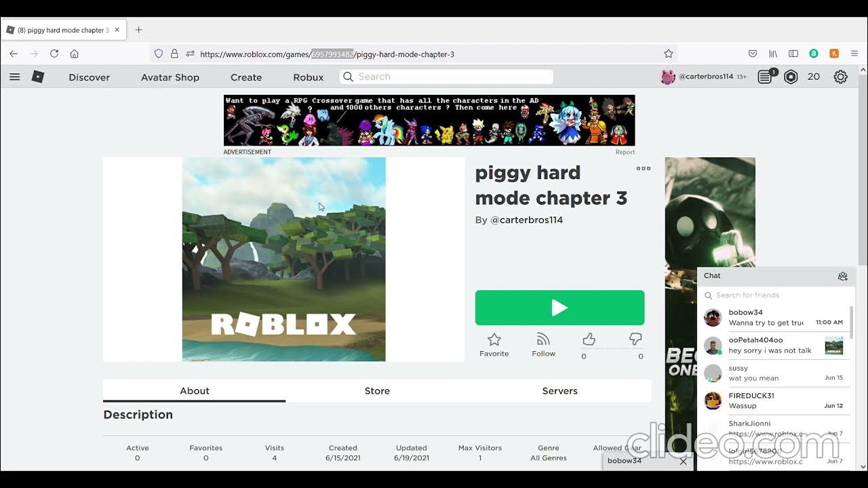This screenshot has width=868, height=488.
Task: Click the game thumbnail image
Action: pyautogui.click(x=283, y=260)
